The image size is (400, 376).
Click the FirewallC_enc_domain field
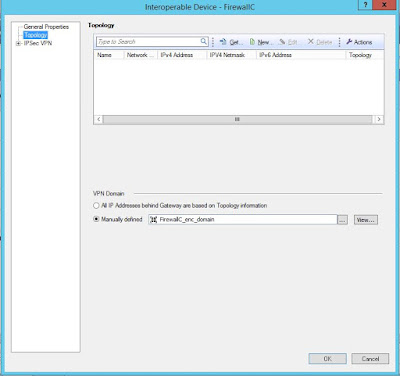[x=243, y=219]
